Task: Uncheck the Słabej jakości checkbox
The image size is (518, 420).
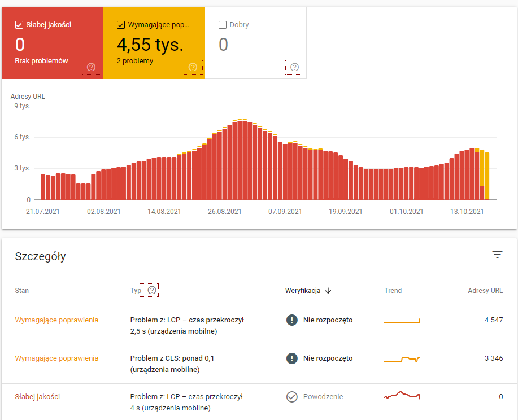Action: point(19,25)
